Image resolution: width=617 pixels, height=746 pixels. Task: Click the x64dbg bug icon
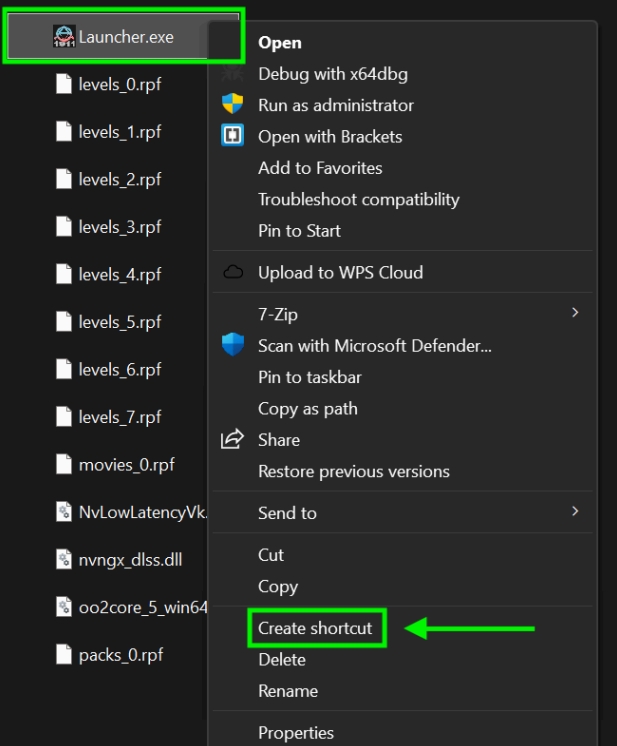point(233,73)
